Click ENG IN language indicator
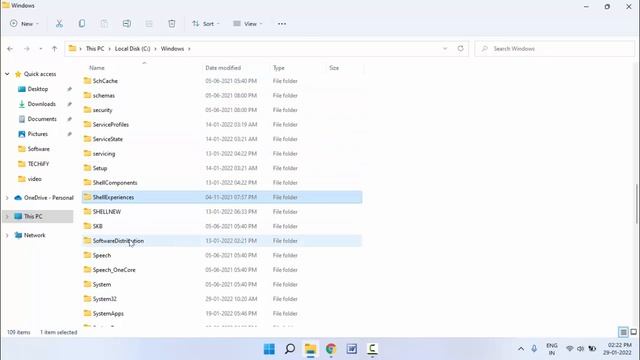The image size is (640, 360). [551, 349]
